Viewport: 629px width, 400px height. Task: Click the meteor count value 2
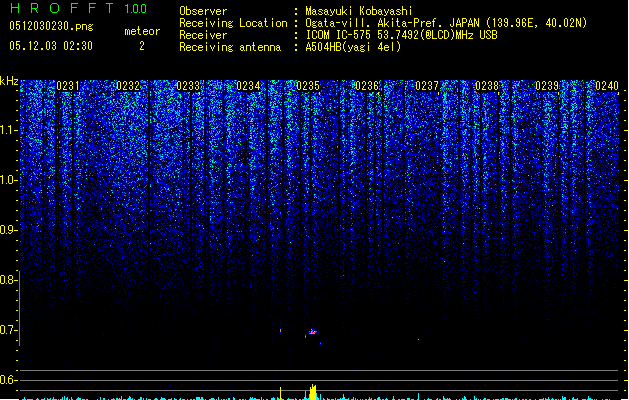[x=142, y=46]
